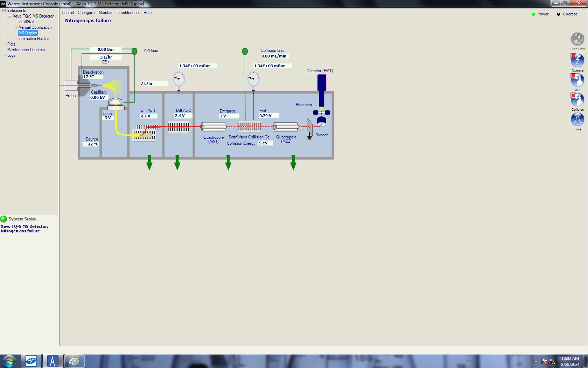This screenshot has height=368, width=588.
Task: Open Plots in the tree
Action: (11, 44)
